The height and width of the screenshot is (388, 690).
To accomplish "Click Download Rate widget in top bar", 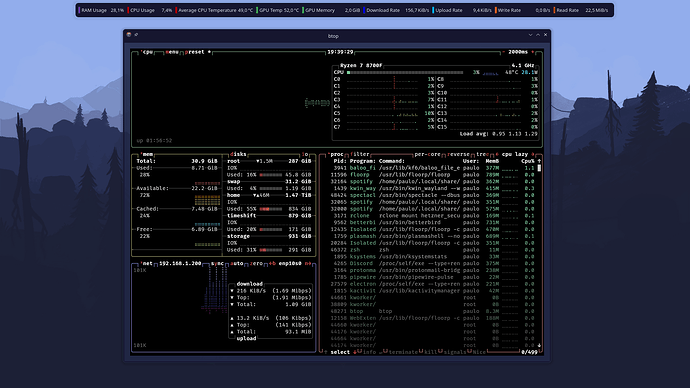I will [397, 10].
